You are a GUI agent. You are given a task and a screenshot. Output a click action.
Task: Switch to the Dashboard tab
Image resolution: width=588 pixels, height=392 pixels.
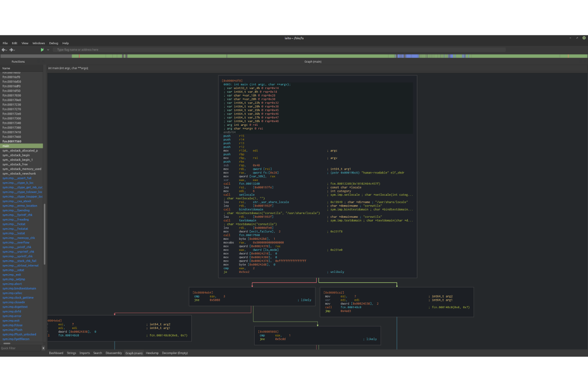[x=56, y=353]
